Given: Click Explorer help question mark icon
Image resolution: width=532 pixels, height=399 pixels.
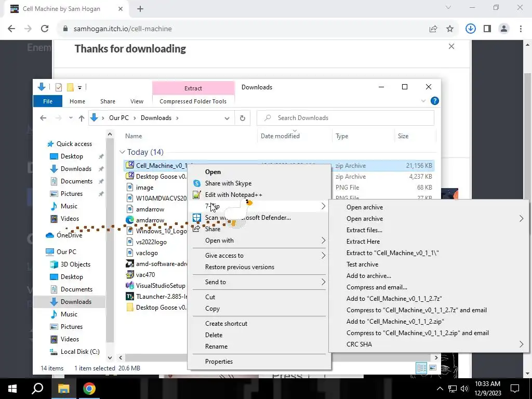Looking at the screenshot, I should pos(435,101).
